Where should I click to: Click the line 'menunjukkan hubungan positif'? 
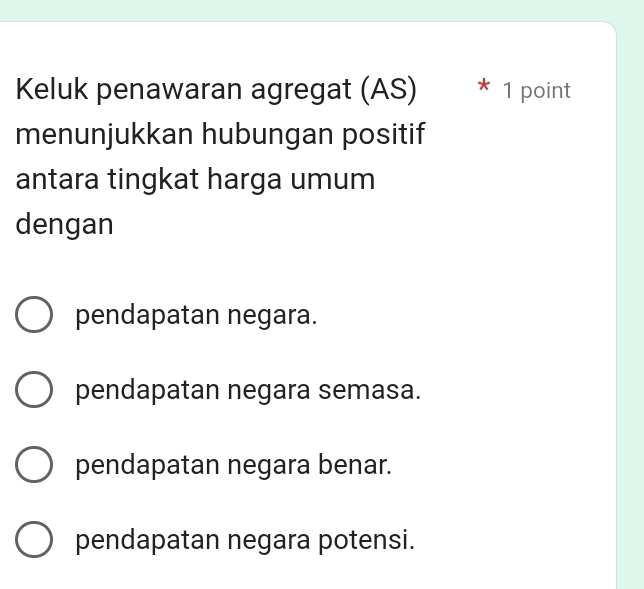tap(221, 135)
